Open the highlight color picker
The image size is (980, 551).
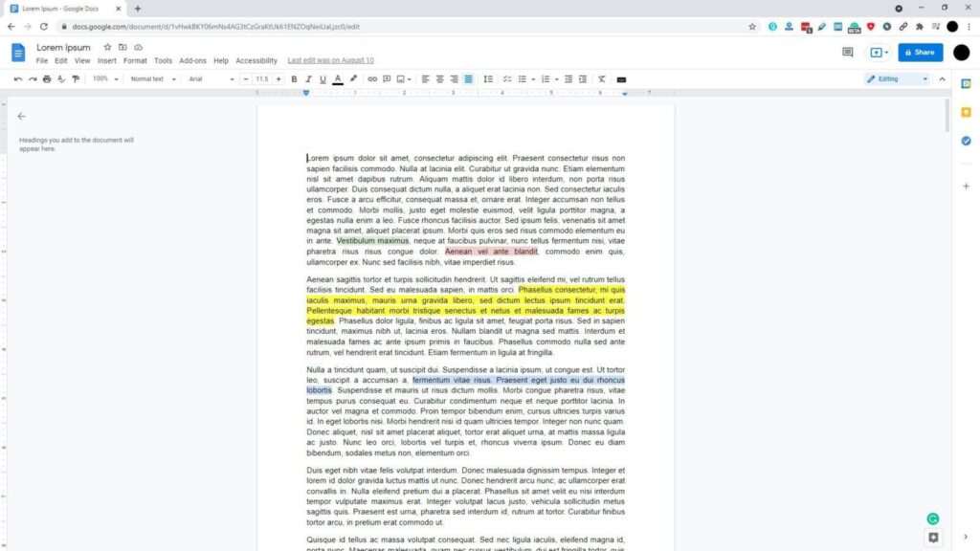click(x=353, y=79)
